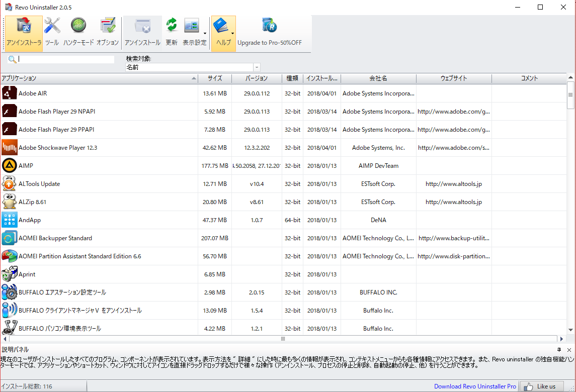Focus the application search field
Image resolution: width=576 pixels, height=392 pixels.
66,59
